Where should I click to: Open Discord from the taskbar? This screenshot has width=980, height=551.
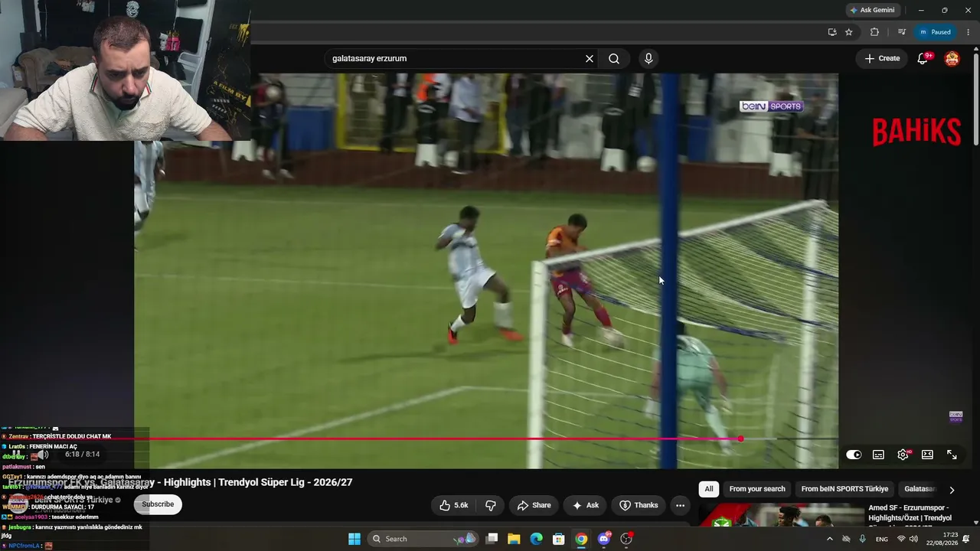point(604,539)
